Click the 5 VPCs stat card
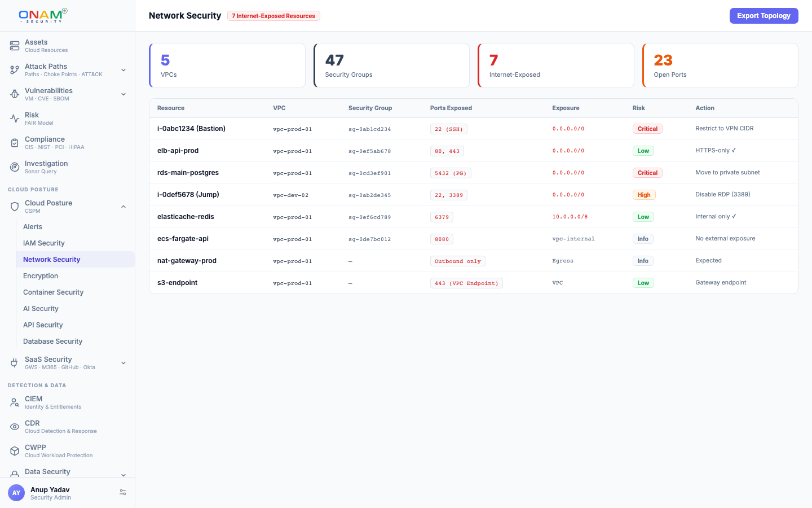The height and width of the screenshot is (508, 812). [x=227, y=65]
